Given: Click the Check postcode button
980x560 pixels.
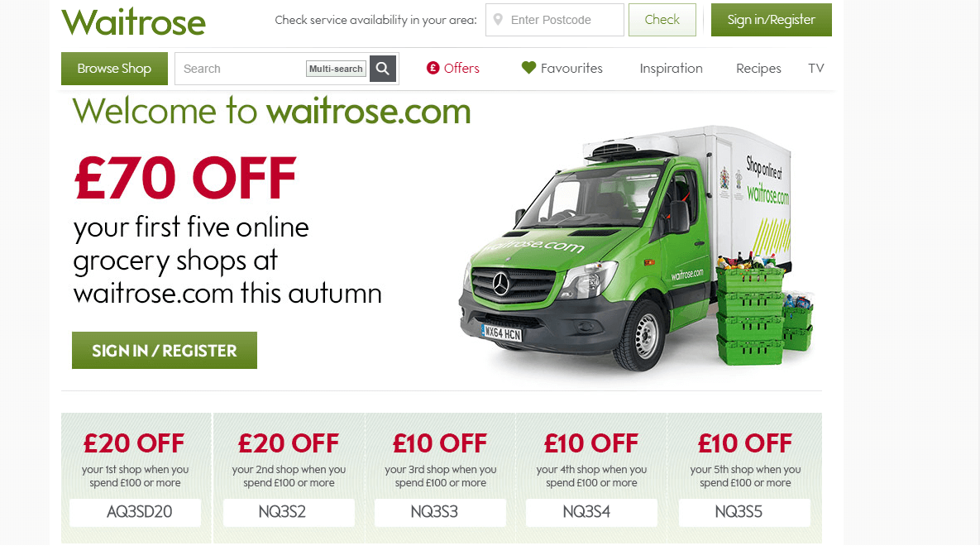Looking at the screenshot, I should click(x=662, y=19).
